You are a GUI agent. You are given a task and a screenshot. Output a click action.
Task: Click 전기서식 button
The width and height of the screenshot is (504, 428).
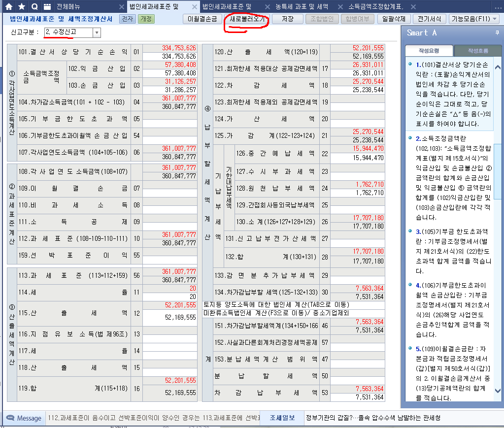click(x=429, y=19)
